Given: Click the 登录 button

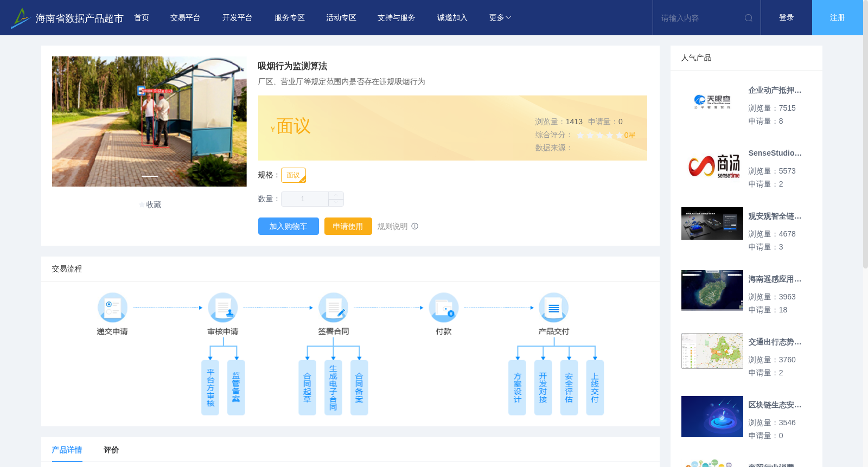Looking at the screenshot, I should (x=787, y=18).
